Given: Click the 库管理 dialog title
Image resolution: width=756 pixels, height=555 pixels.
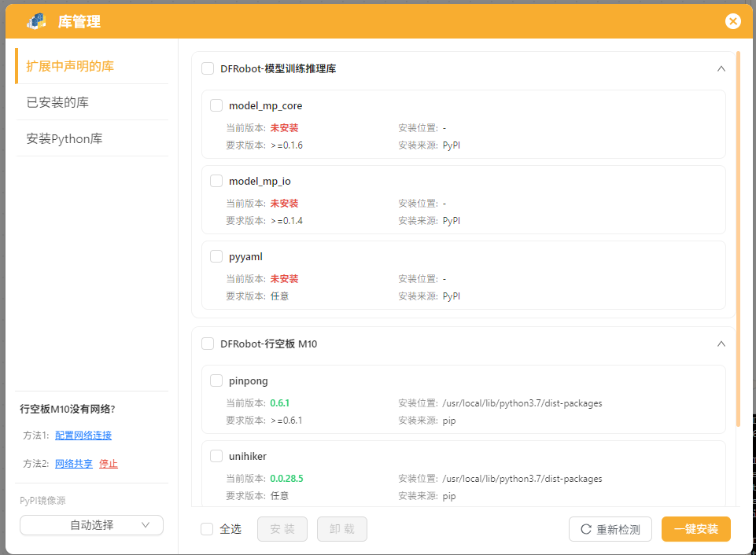Looking at the screenshot, I should [79, 22].
